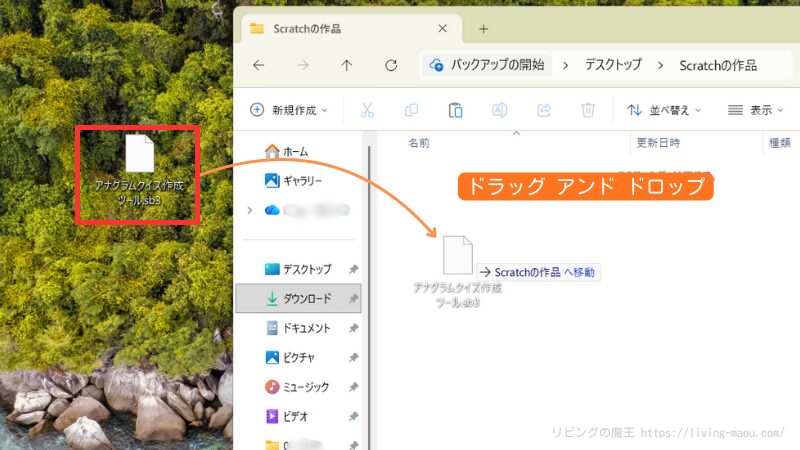The height and width of the screenshot is (450, 800).
Task: Add a new tab with plus button
Action: pyautogui.click(x=484, y=29)
